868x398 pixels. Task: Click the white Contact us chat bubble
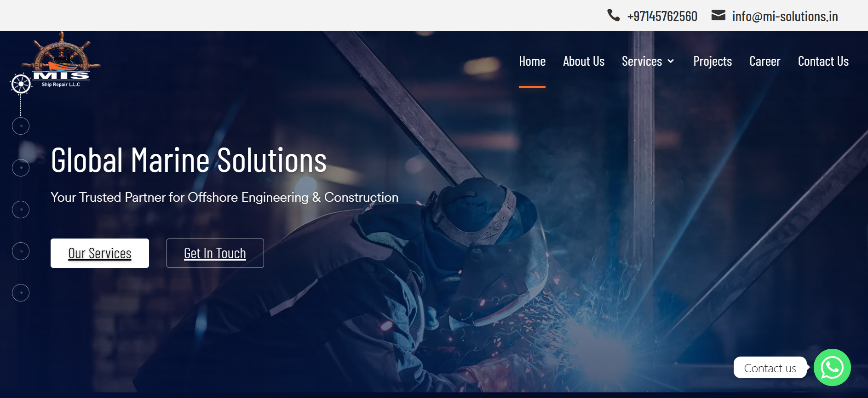tap(770, 368)
